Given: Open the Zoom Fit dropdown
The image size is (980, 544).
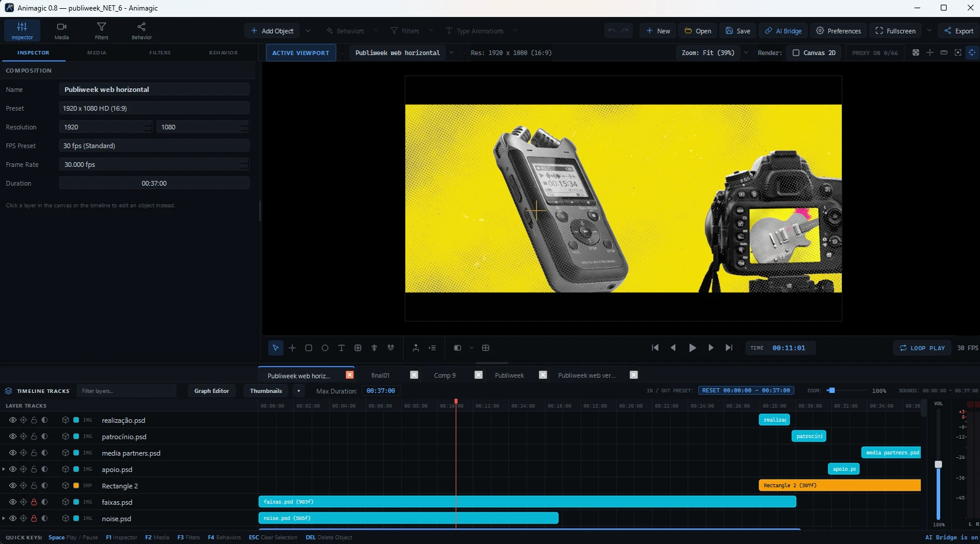Looking at the screenshot, I should tap(746, 53).
